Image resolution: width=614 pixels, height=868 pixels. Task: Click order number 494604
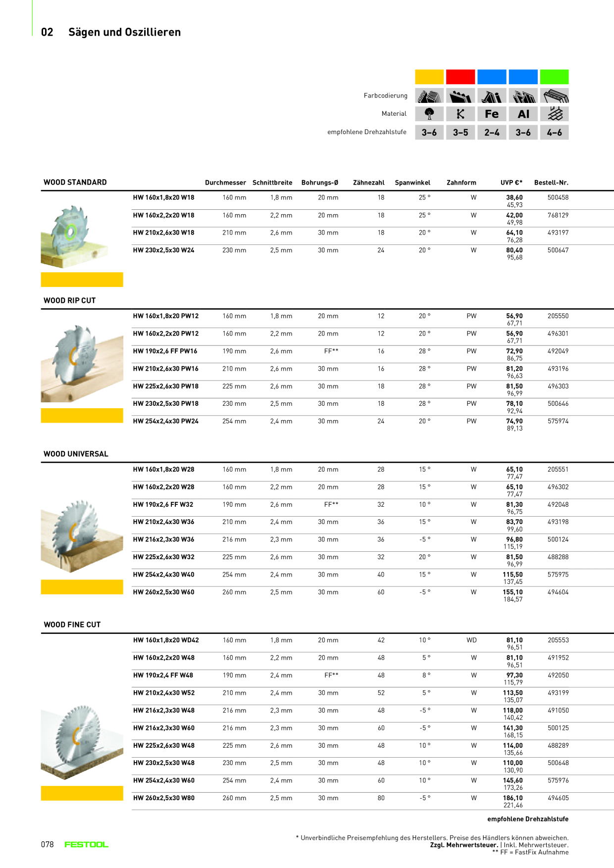558,592
